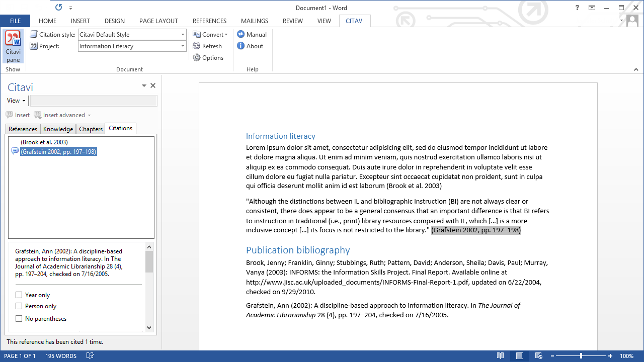This screenshot has width=644, height=362.
Task: Click the Citation style icon
Action: [x=34, y=34]
